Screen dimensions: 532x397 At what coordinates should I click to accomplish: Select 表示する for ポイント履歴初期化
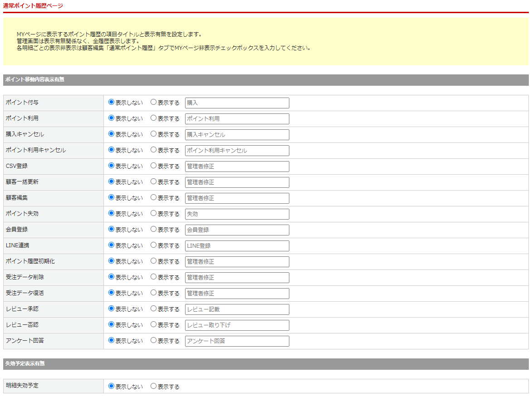tap(153, 261)
